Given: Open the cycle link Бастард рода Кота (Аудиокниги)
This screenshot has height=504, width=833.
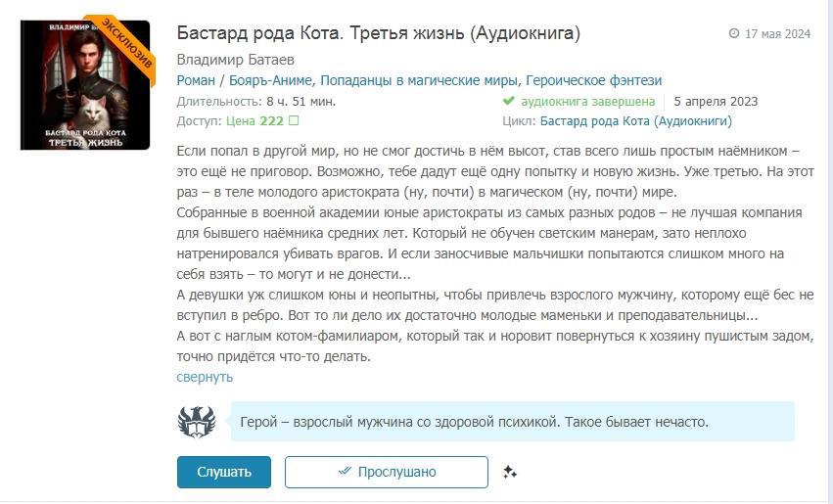Looking at the screenshot, I should (x=636, y=121).
